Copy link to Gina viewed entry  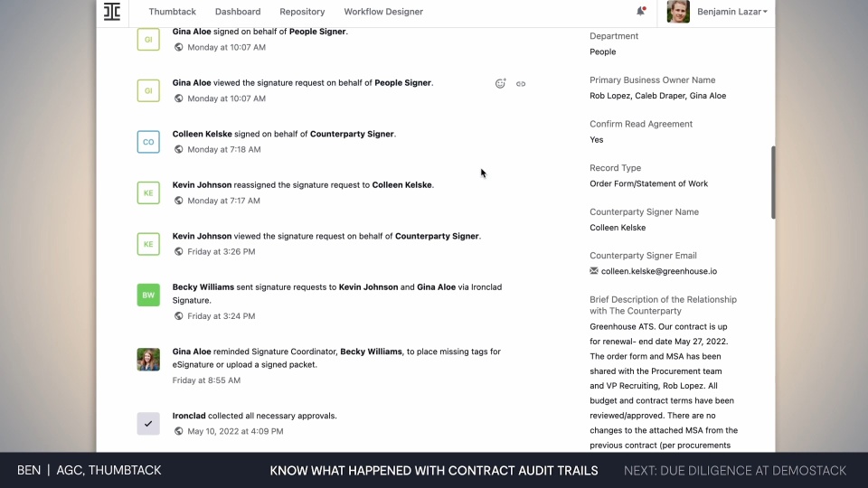click(x=521, y=84)
